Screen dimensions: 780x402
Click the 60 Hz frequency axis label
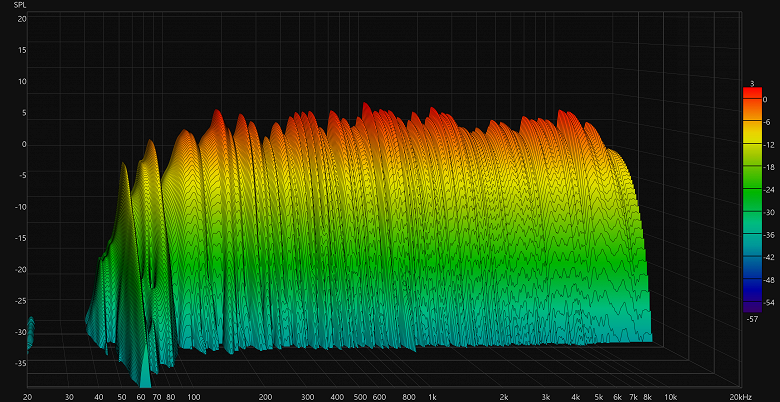(141, 397)
